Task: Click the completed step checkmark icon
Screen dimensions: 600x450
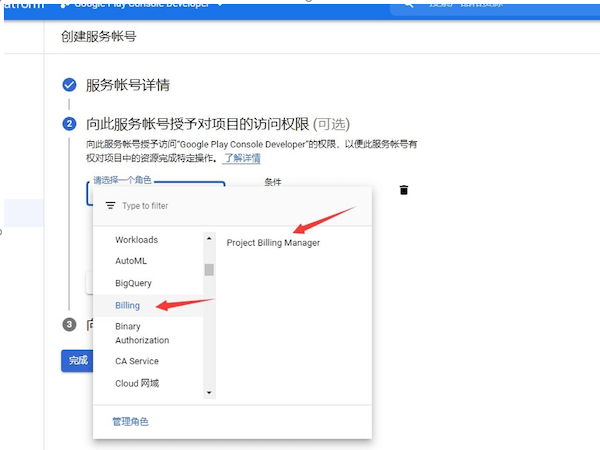Action: 69,85
